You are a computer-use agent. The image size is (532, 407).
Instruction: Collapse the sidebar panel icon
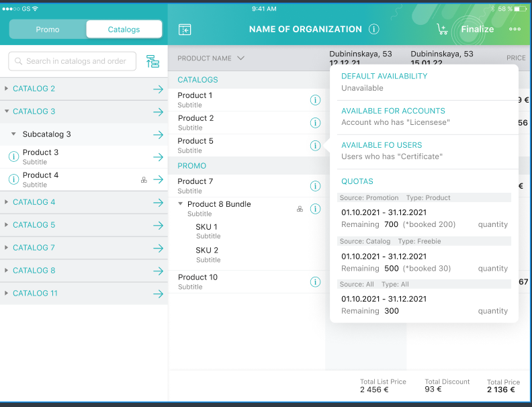click(185, 30)
